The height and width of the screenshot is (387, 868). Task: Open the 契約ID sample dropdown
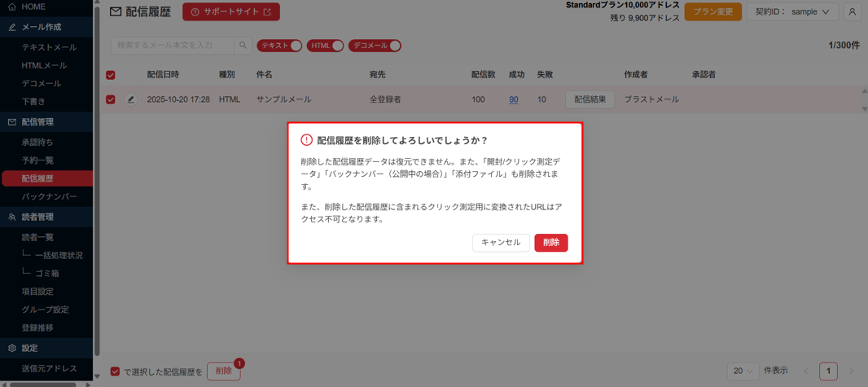click(x=792, y=12)
